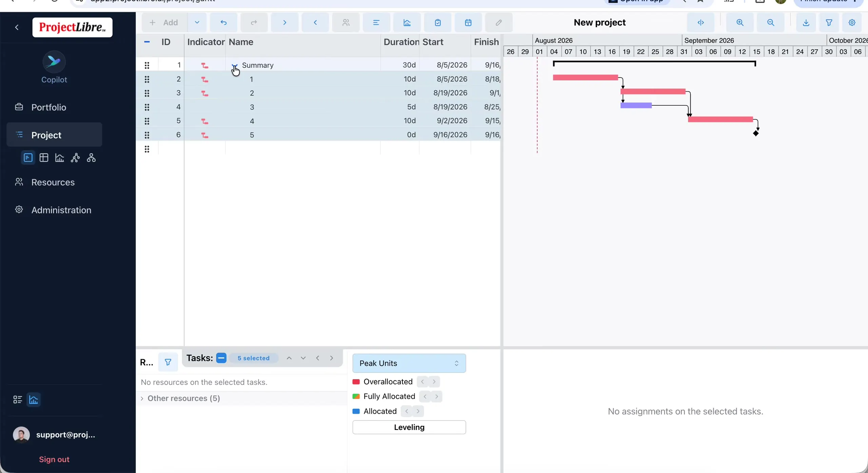Zoom out of the Gantt timeline

click(x=770, y=23)
